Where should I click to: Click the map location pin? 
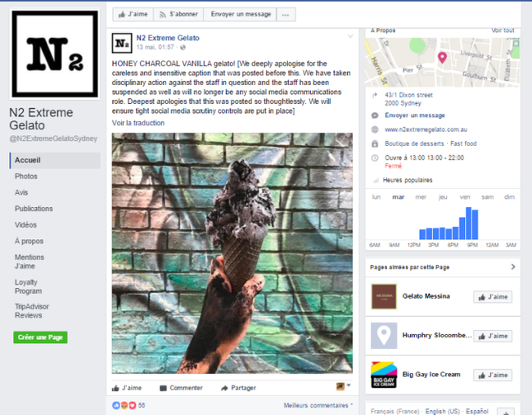[442, 57]
